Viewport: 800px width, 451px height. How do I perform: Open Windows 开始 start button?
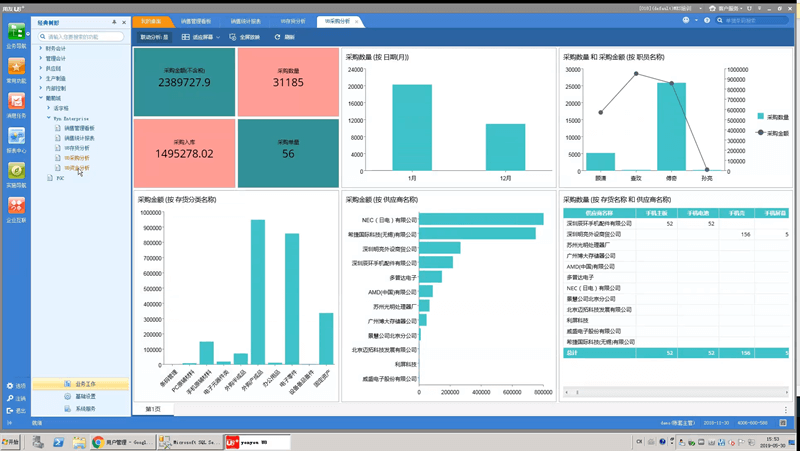[10, 442]
